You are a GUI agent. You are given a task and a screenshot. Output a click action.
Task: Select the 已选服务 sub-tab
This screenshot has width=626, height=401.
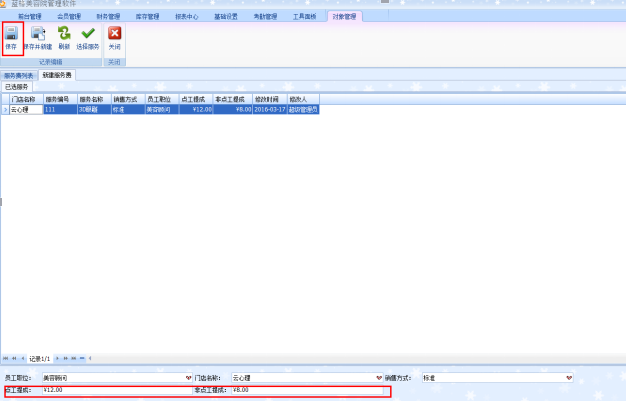17,87
